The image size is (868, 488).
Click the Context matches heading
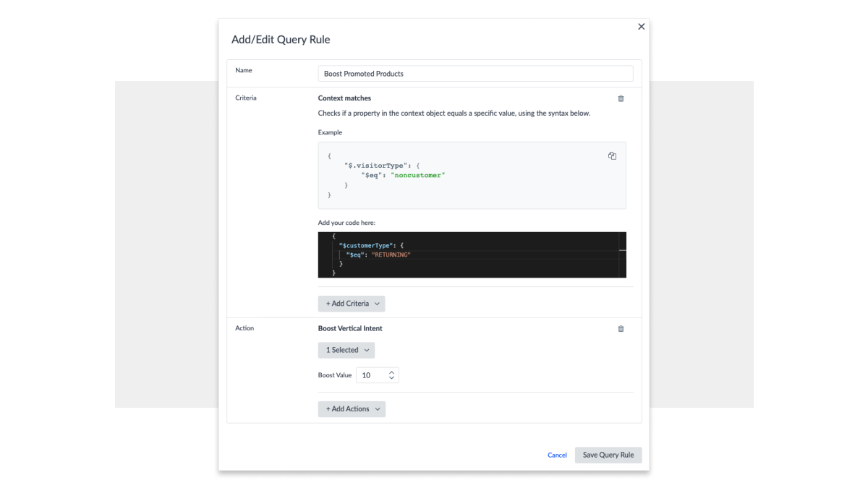[x=344, y=98]
